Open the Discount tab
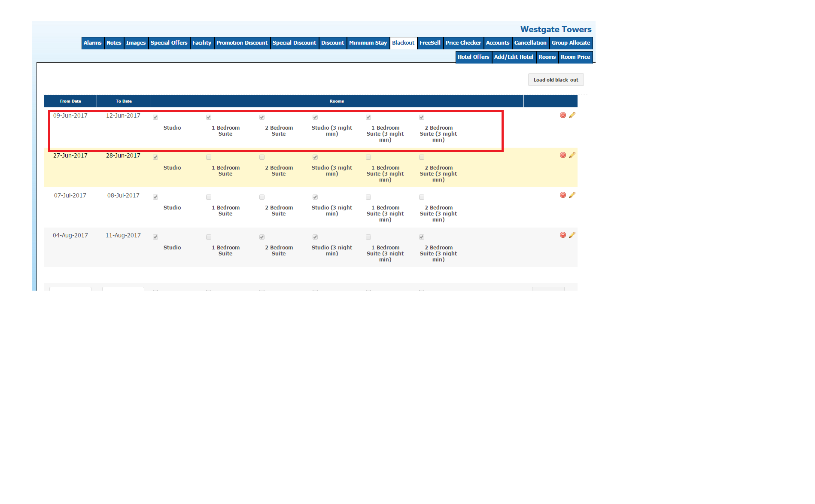Image resolution: width=815 pixels, height=504 pixels. point(333,43)
